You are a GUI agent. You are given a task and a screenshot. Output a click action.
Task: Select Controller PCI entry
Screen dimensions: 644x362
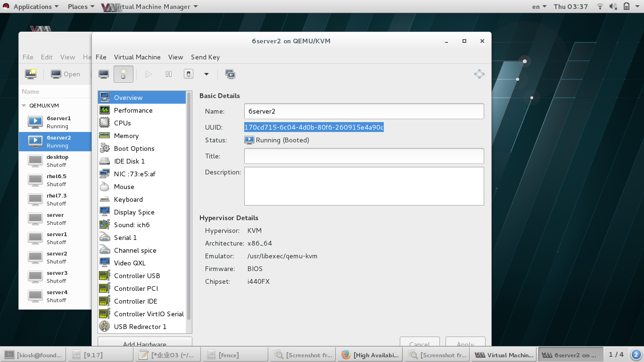142,288
